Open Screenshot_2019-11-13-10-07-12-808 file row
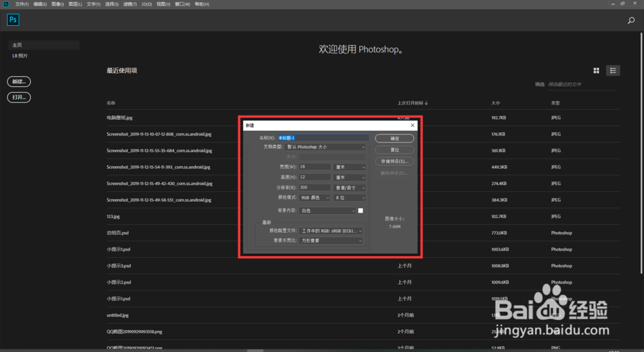The width and height of the screenshot is (644, 352). pos(363,134)
